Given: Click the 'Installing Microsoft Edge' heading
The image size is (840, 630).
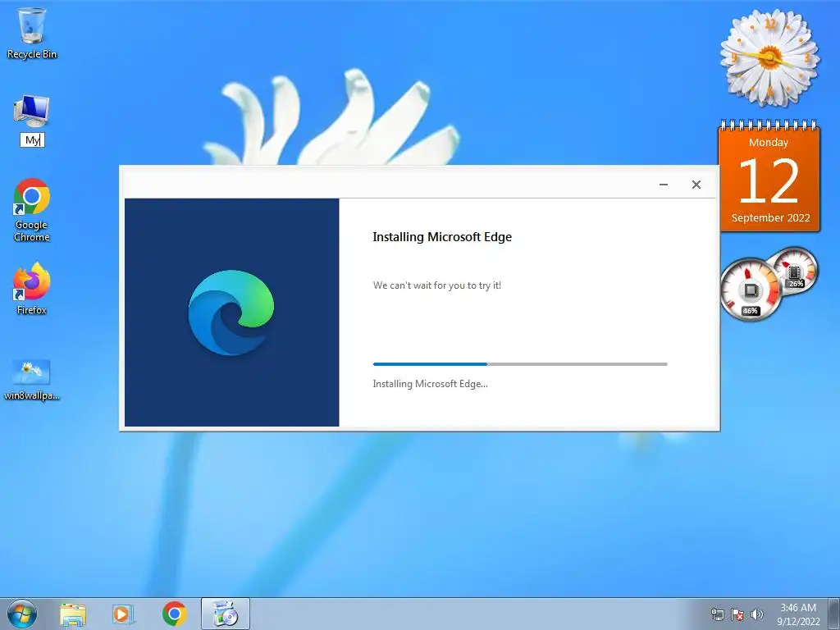Looking at the screenshot, I should (442, 237).
